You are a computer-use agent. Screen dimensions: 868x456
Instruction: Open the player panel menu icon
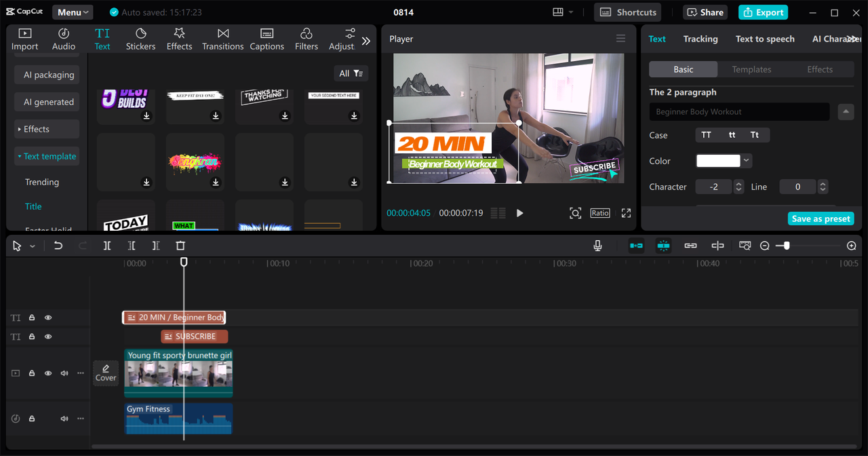pos(620,39)
